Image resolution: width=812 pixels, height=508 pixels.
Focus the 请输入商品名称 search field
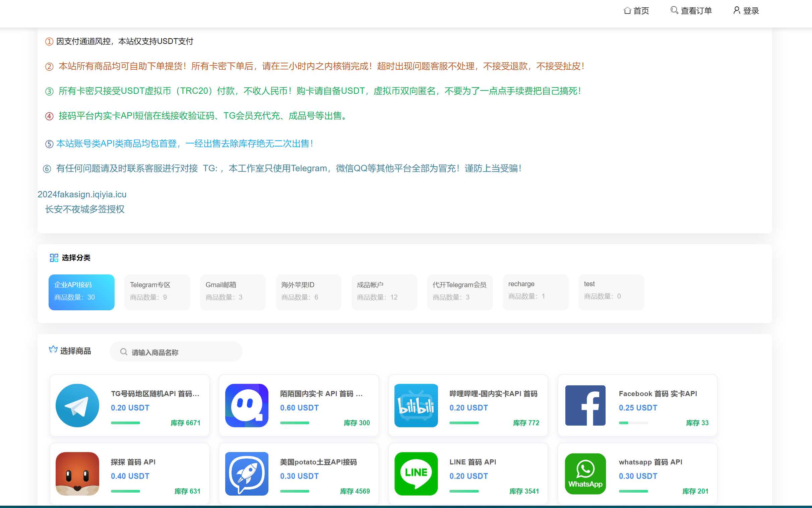[x=176, y=352]
